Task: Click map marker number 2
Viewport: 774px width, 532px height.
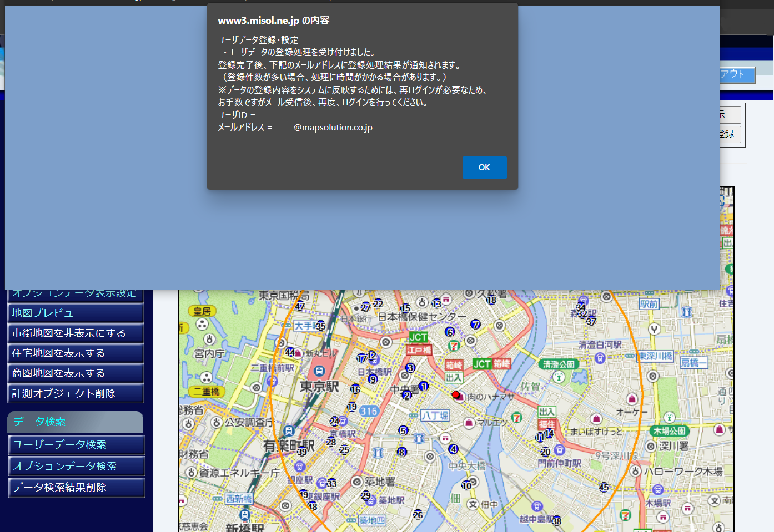Action: 406,395
